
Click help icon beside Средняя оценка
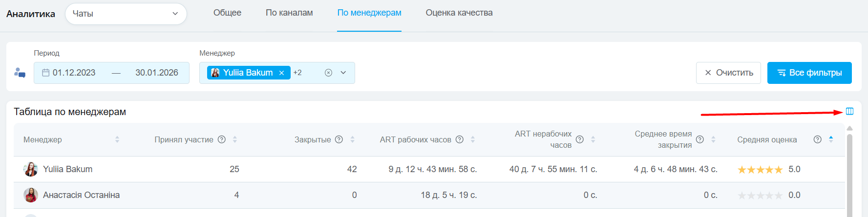[817, 139]
